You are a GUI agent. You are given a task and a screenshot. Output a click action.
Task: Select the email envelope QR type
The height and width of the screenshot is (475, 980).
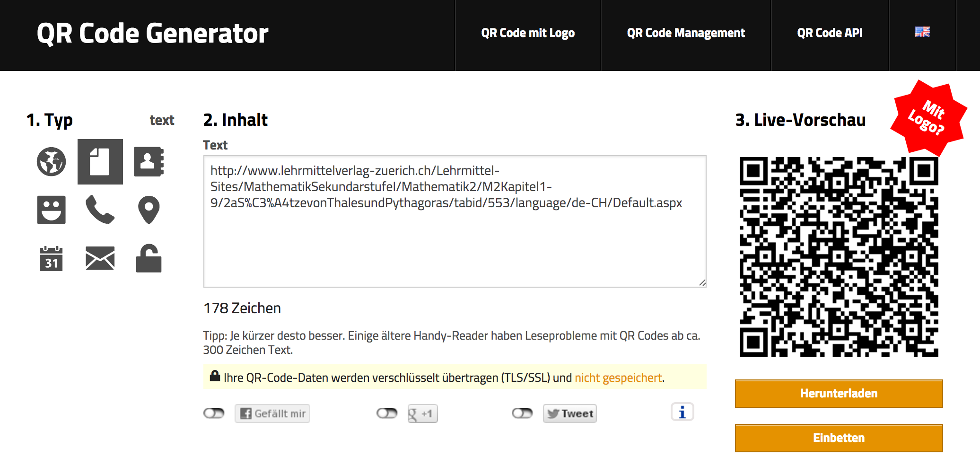point(100,259)
